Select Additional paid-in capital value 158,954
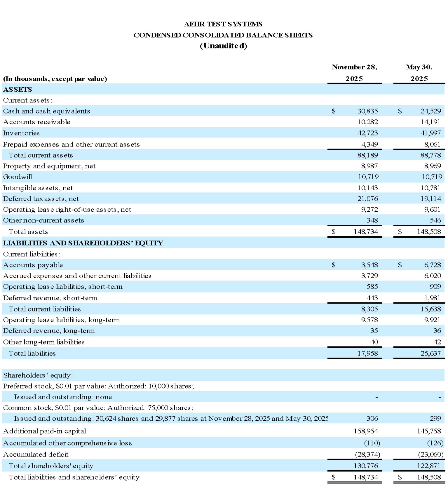Image resolution: width=448 pixels, height=491 pixels. (366, 431)
